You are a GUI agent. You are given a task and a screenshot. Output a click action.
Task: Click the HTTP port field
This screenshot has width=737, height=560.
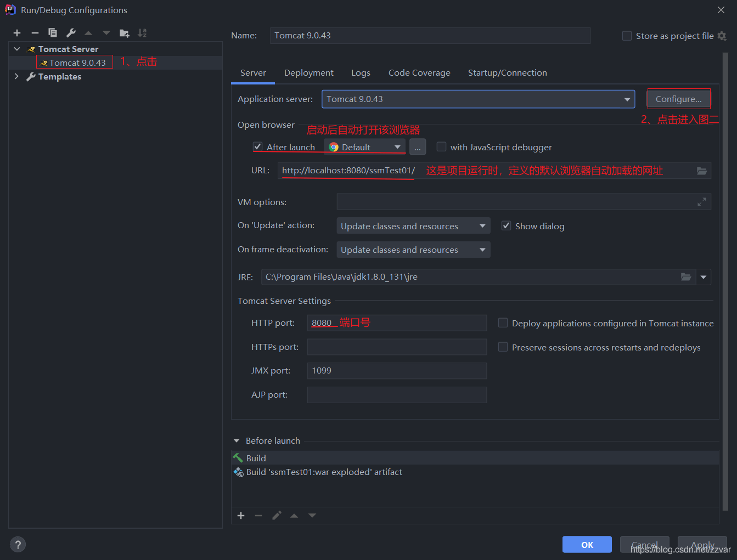tap(397, 323)
